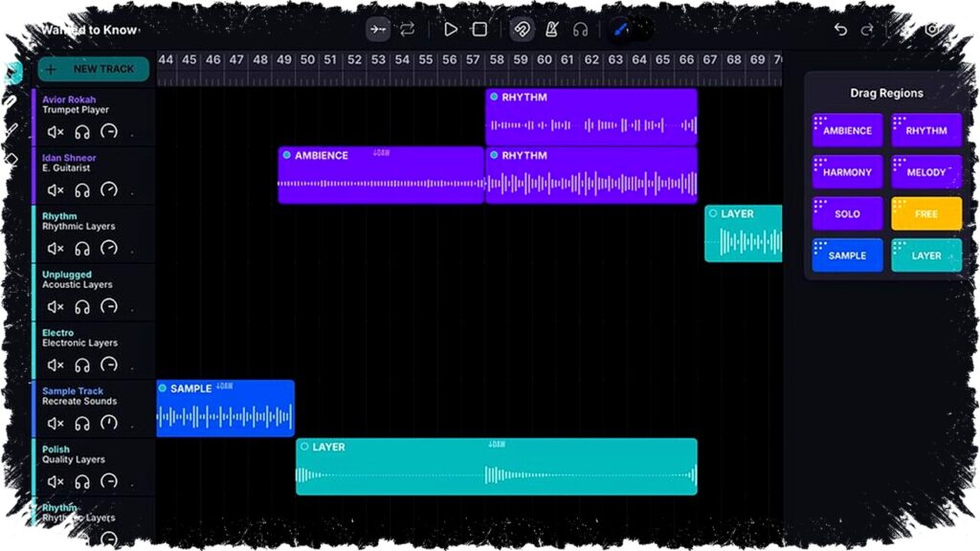Toggle circle indicator on the AMBIENCE region
Screen dimensions: 980x551
(x=286, y=155)
